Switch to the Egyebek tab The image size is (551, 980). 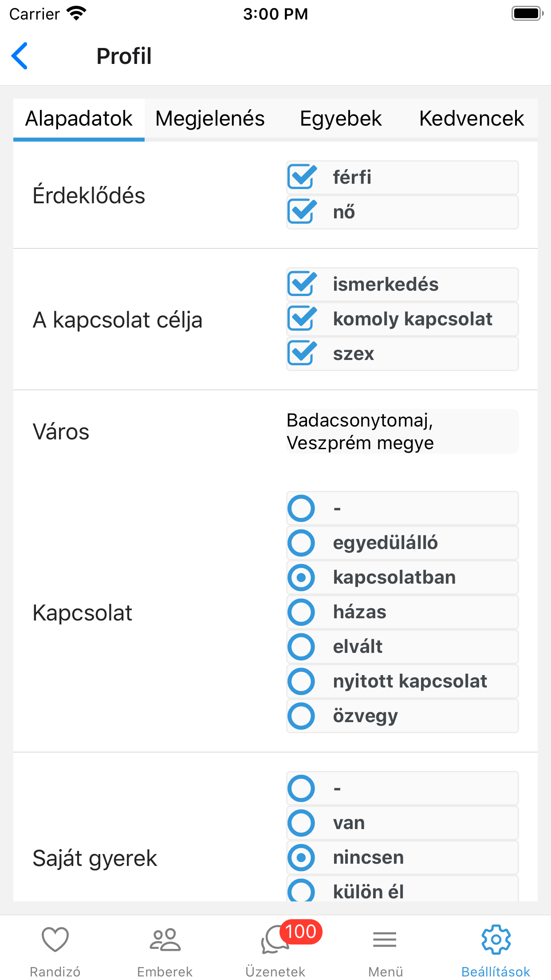pyautogui.click(x=341, y=119)
